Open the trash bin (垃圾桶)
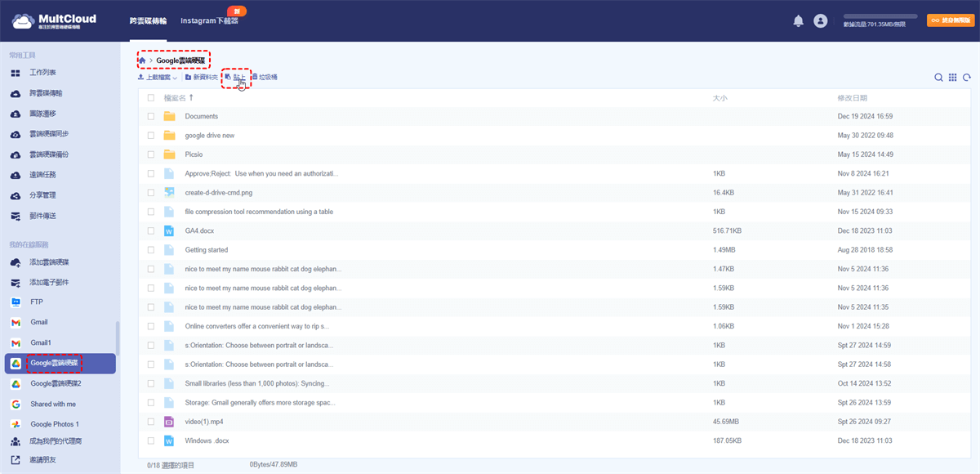Image resolution: width=980 pixels, height=474 pixels. (x=265, y=77)
